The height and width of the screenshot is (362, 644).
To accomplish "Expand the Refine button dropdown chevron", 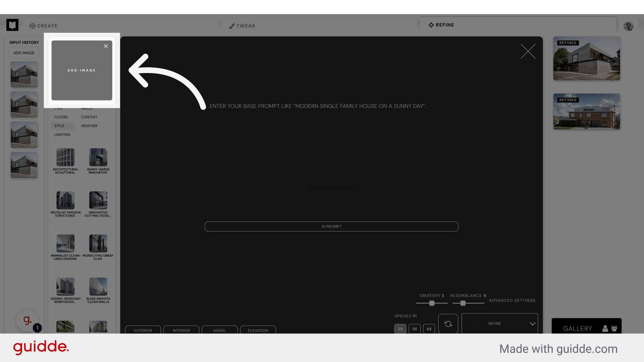I will 532,324.
